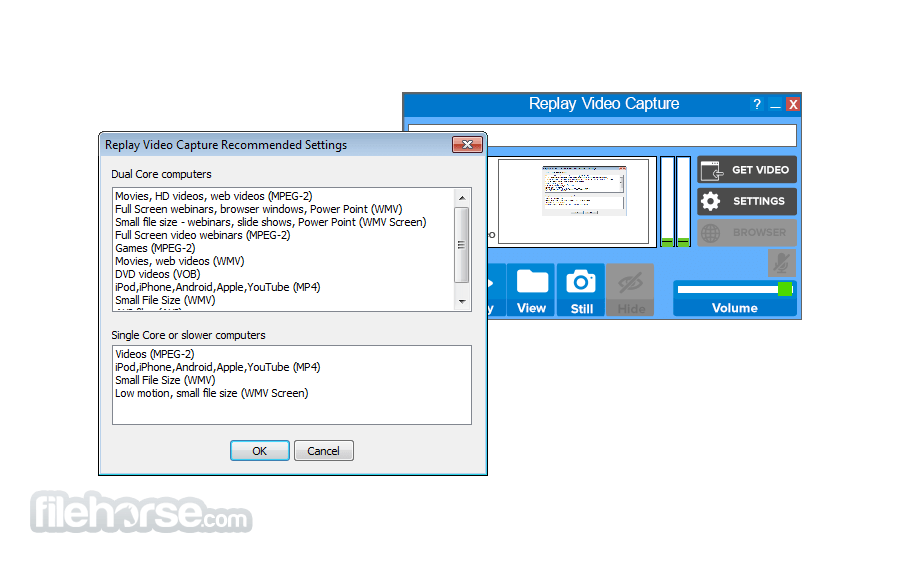Select "Low motion, small file size (WMV Screen)"

point(211,393)
